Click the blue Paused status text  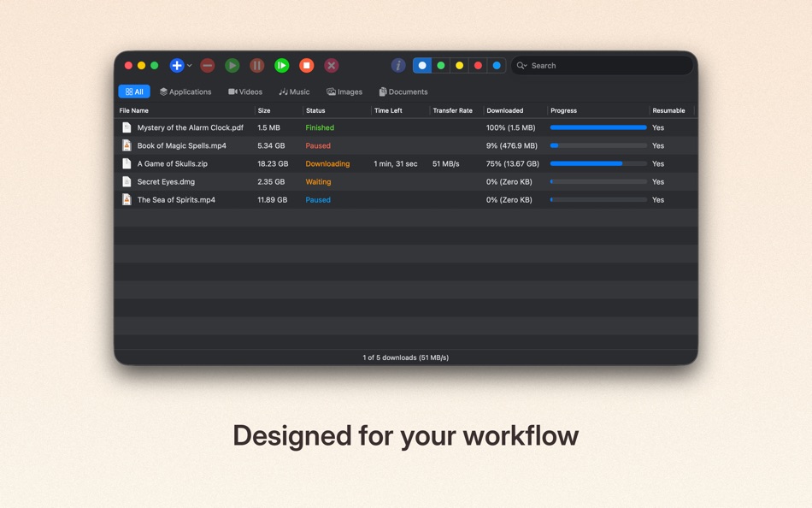(318, 199)
